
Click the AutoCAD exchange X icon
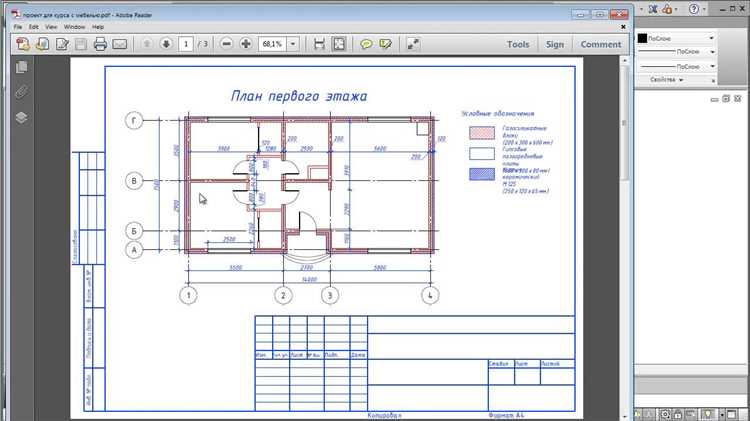pos(653,9)
